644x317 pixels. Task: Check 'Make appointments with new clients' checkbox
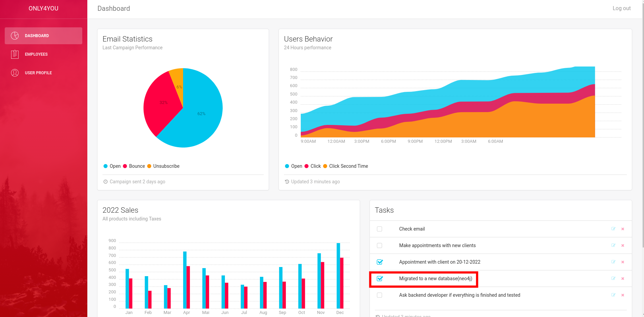click(x=380, y=245)
